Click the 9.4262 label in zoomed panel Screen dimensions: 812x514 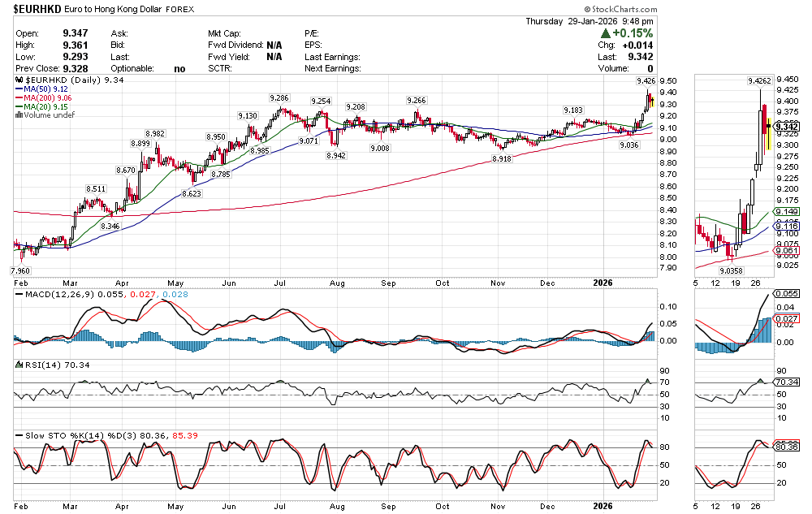tap(759, 81)
